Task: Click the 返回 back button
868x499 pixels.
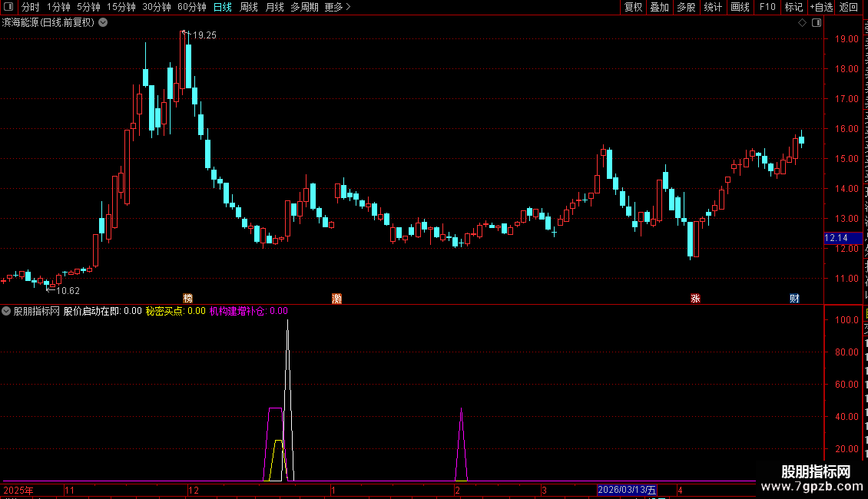Action: [849, 7]
